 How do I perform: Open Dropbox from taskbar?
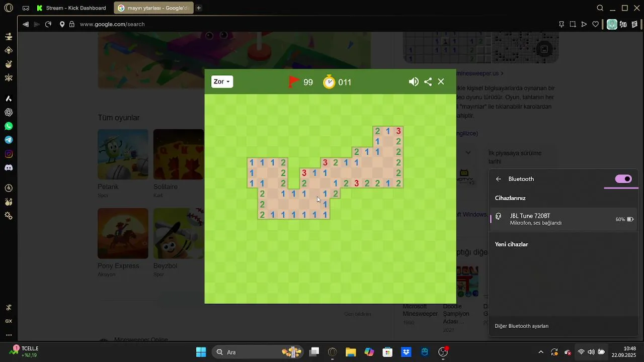[x=406, y=352]
